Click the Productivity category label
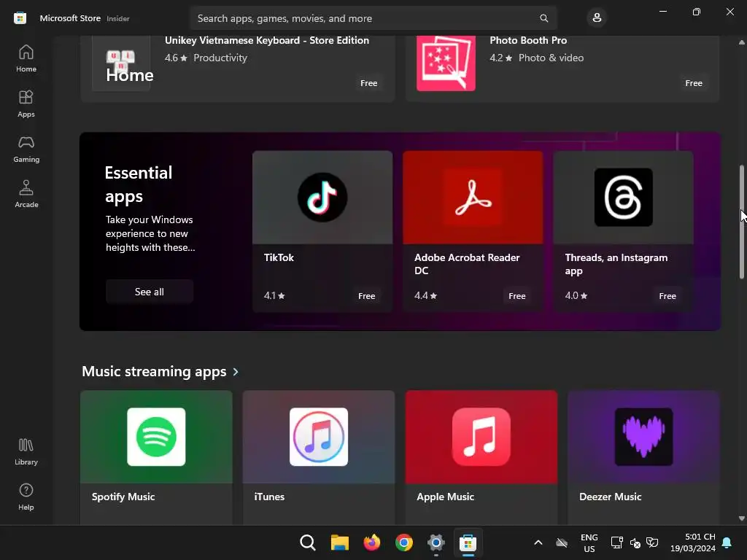The image size is (747, 560). tap(220, 58)
